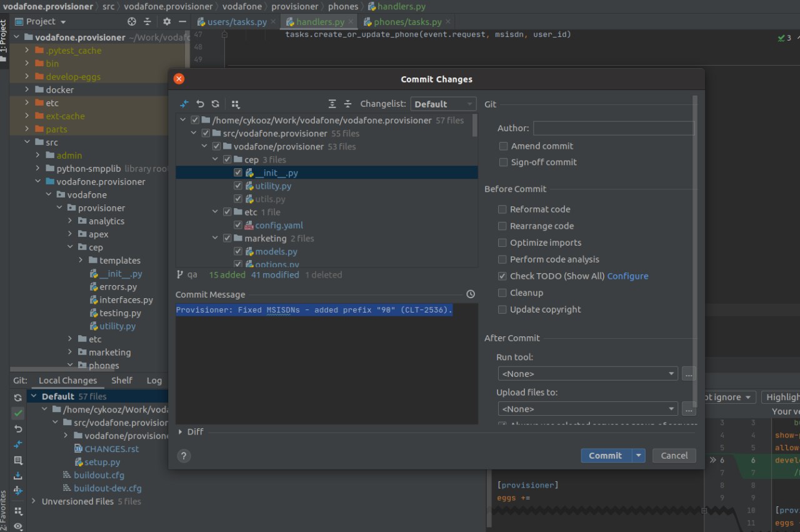Tick the Cleanup checkbox

click(502, 293)
